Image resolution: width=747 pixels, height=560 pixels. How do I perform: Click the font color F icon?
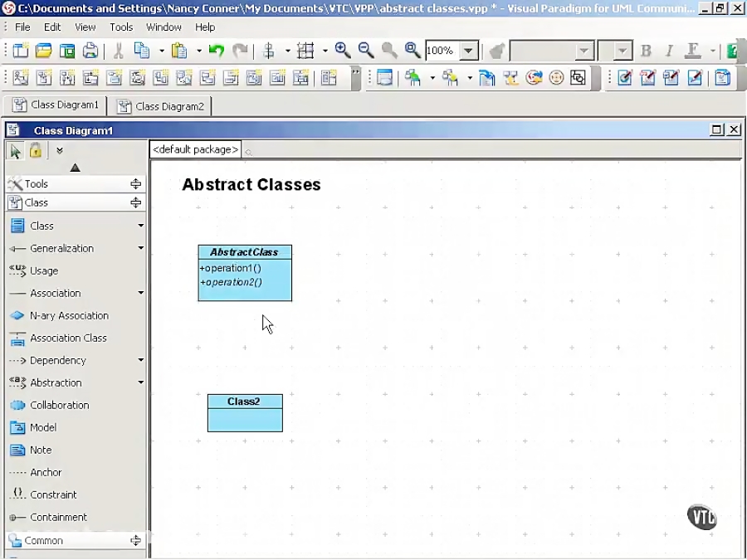[x=693, y=51]
